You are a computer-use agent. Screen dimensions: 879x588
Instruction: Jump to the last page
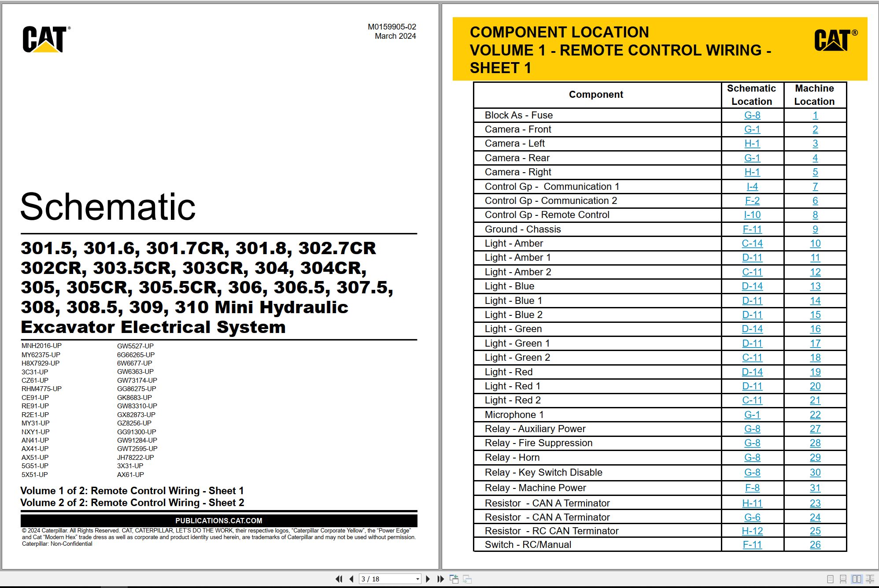tap(440, 579)
